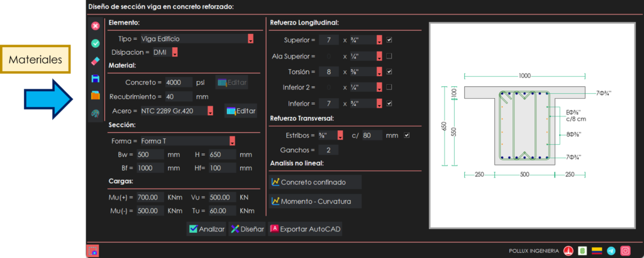Click the Analizar button

(206, 229)
